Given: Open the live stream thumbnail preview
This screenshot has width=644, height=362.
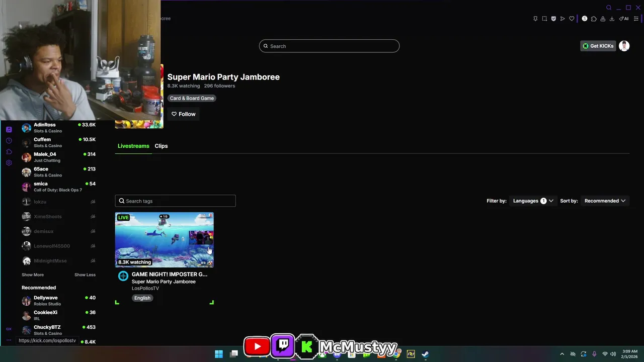Looking at the screenshot, I should click(x=165, y=240).
